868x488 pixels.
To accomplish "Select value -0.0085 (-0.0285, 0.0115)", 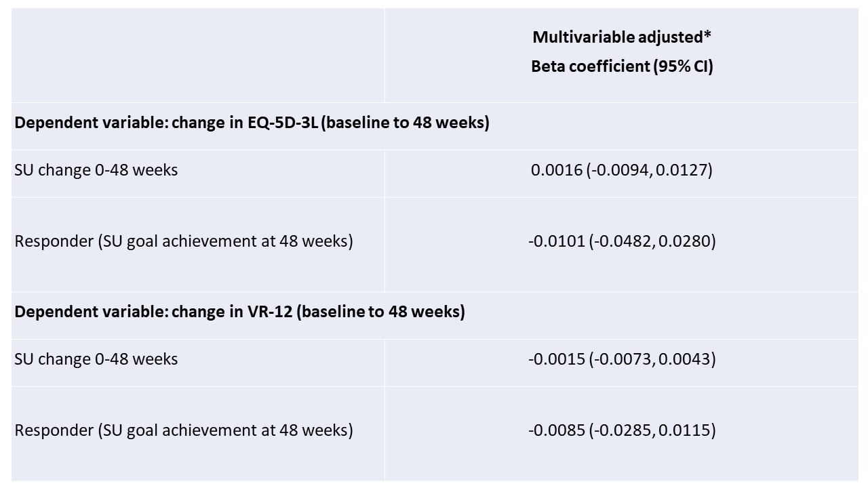I will pyautogui.click(x=622, y=430).
